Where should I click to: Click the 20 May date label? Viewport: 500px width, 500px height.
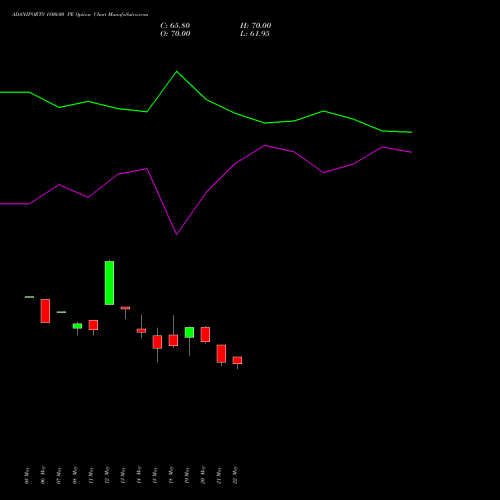coord(203,476)
